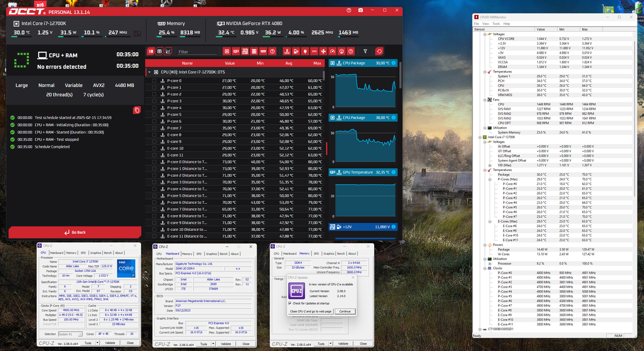Open HWMonitor Help menu
This screenshot has height=351, width=644.
click(x=507, y=24)
